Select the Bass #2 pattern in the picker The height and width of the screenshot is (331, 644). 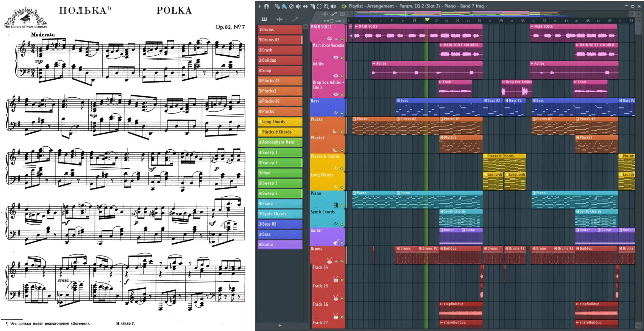pos(280,224)
